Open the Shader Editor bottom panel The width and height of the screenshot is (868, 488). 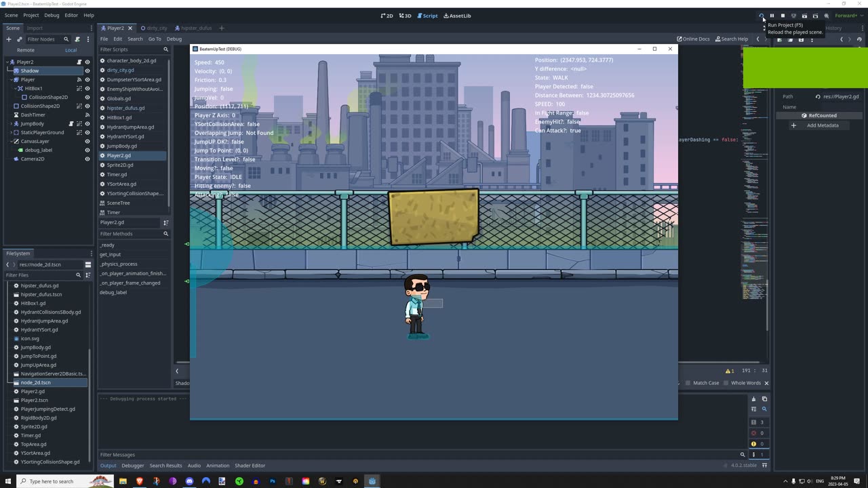point(250,466)
